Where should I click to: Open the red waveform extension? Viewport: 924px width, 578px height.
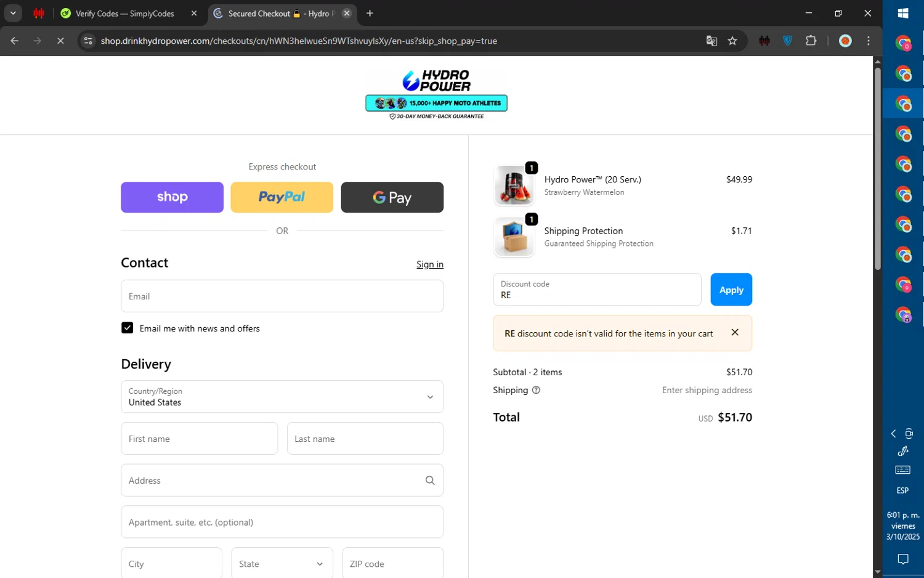(764, 41)
